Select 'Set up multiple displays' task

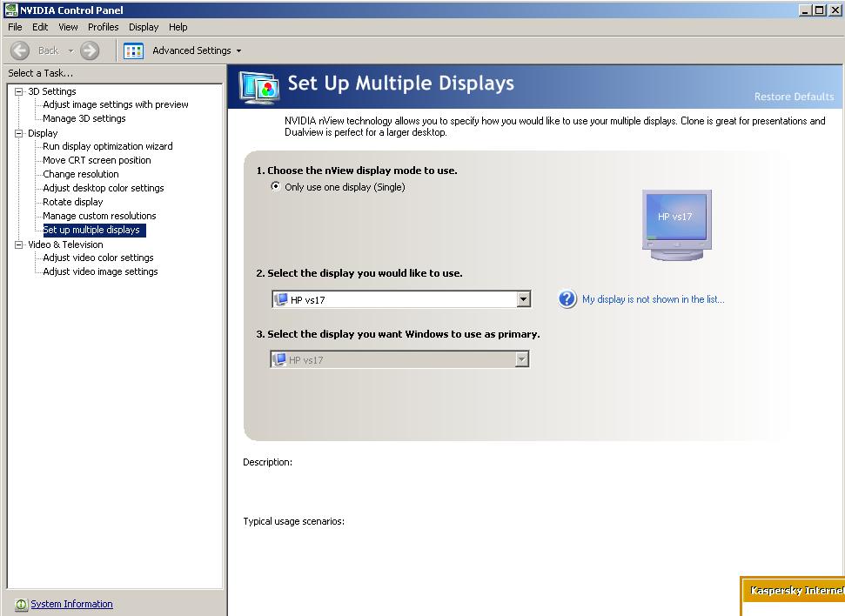pyautogui.click(x=94, y=230)
